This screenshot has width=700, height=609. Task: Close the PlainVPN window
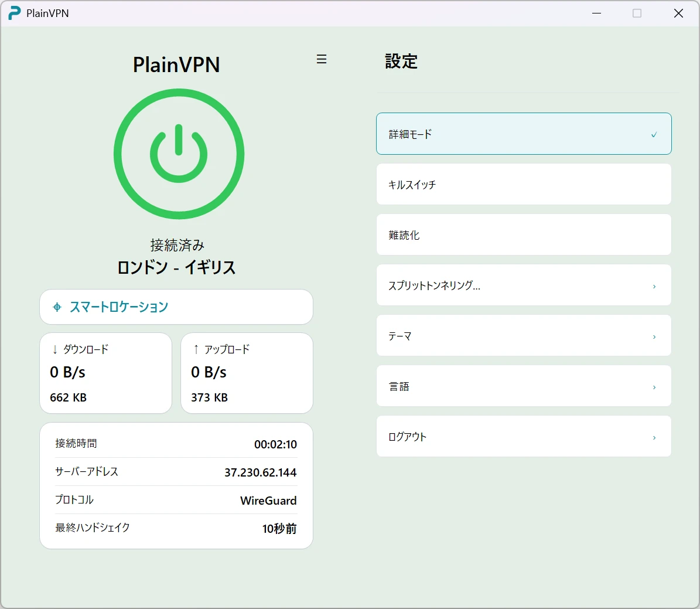point(678,13)
